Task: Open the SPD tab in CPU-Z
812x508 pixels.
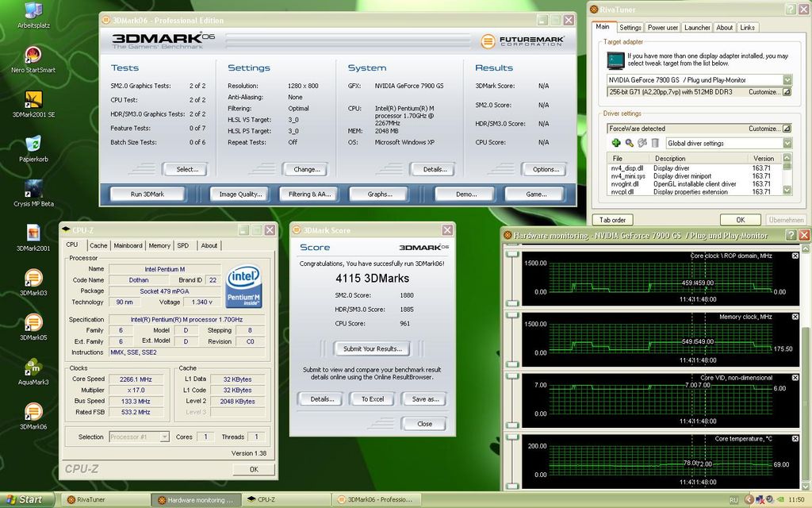Action: pos(183,246)
